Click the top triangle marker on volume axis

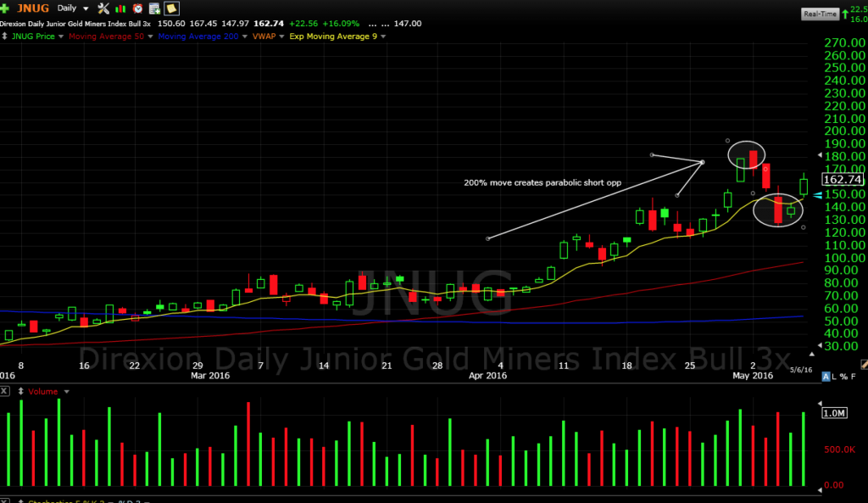coord(820,404)
